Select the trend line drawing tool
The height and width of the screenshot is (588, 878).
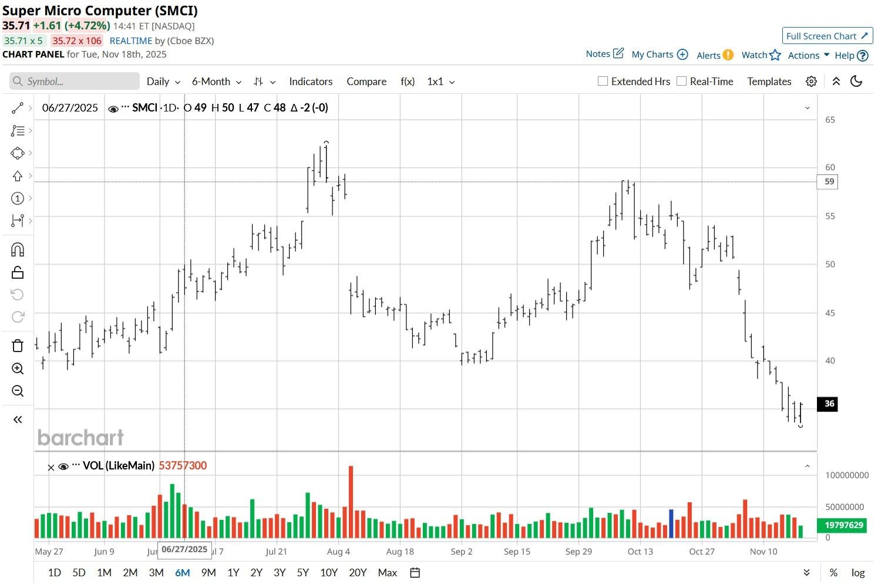click(18, 108)
